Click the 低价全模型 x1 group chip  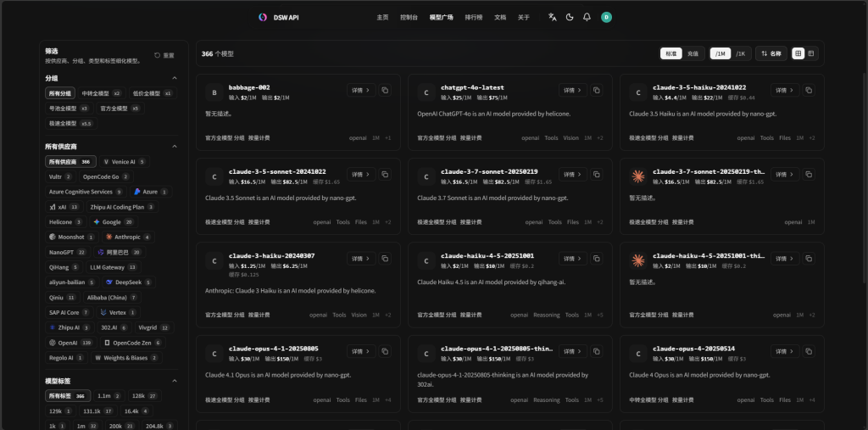153,93
